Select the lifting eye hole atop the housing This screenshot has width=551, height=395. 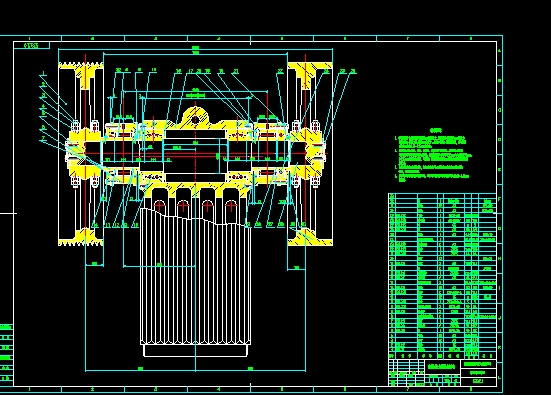(x=195, y=120)
